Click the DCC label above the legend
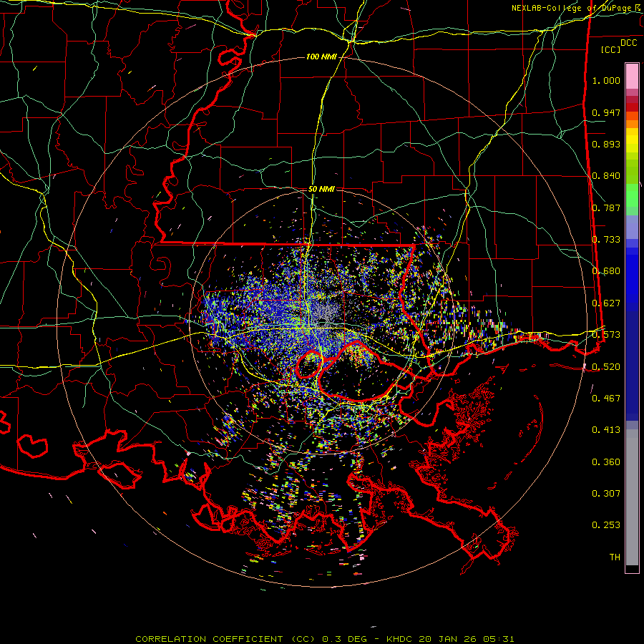644x644 pixels. pyautogui.click(x=628, y=43)
